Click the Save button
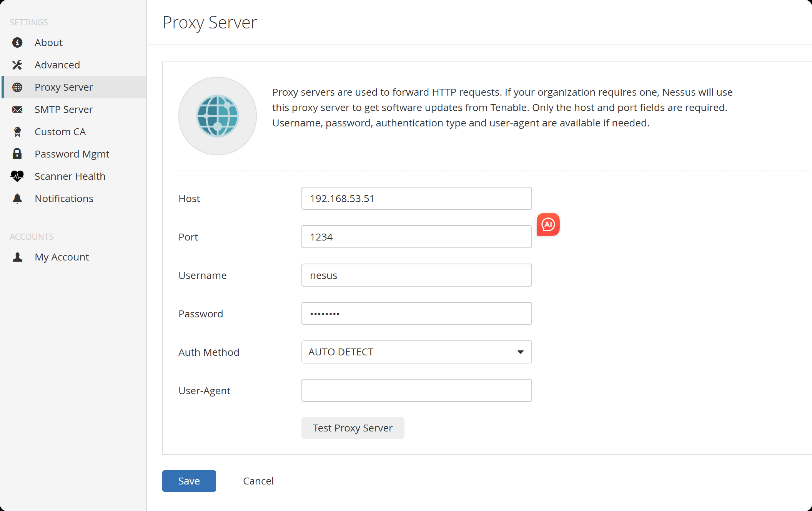The image size is (812, 511). pyautogui.click(x=189, y=481)
